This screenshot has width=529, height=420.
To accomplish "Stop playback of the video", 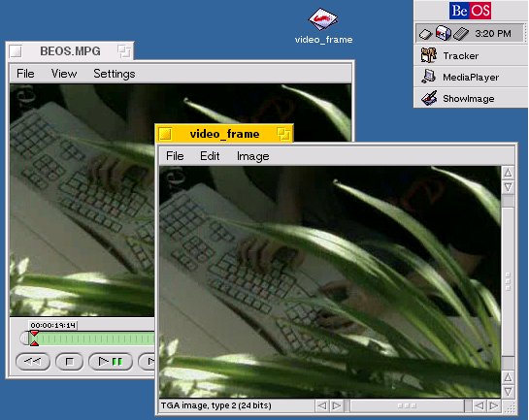I will click(x=69, y=362).
